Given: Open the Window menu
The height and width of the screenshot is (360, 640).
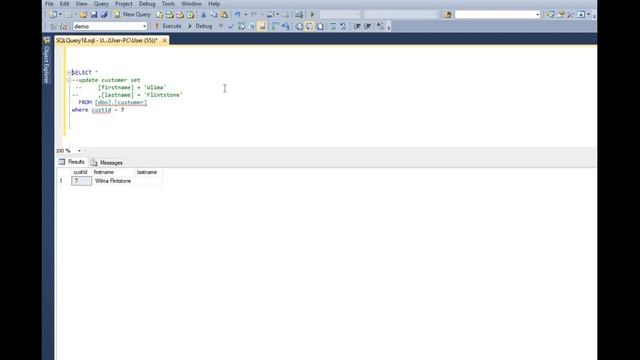Looking at the screenshot, I should pos(191,4).
